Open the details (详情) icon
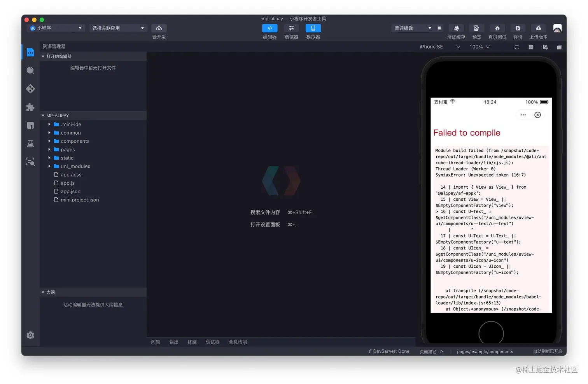Viewport: 588px width, 384px height. pos(518,28)
